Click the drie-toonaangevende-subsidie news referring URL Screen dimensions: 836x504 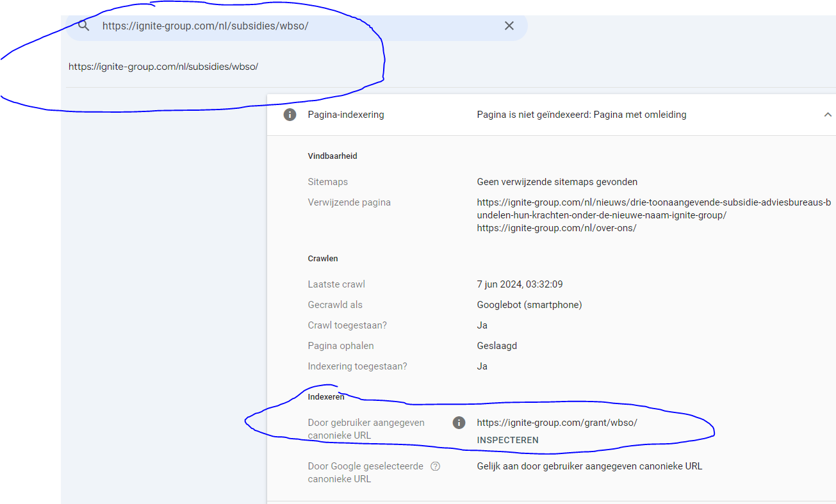click(x=654, y=209)
